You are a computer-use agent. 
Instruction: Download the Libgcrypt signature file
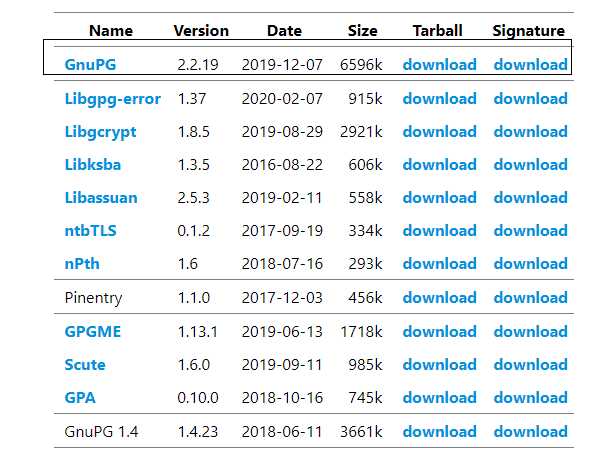coord(530,132)
